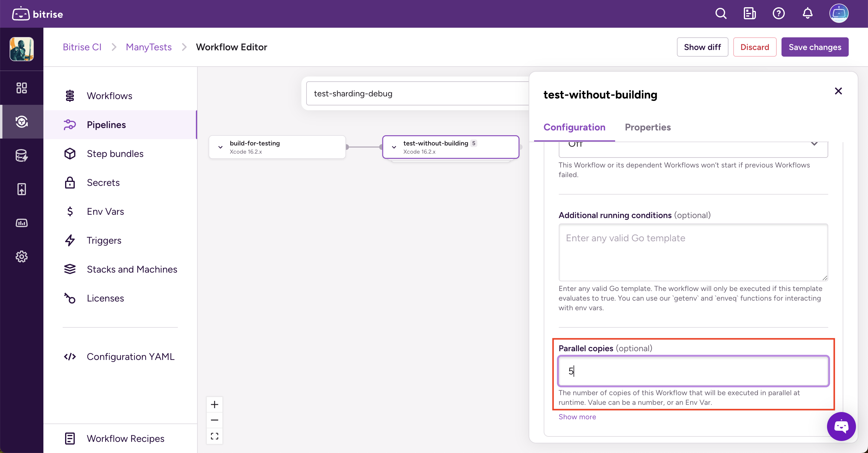
Task: Open the settings gear icon in left rail
Action: click(22, 257)
